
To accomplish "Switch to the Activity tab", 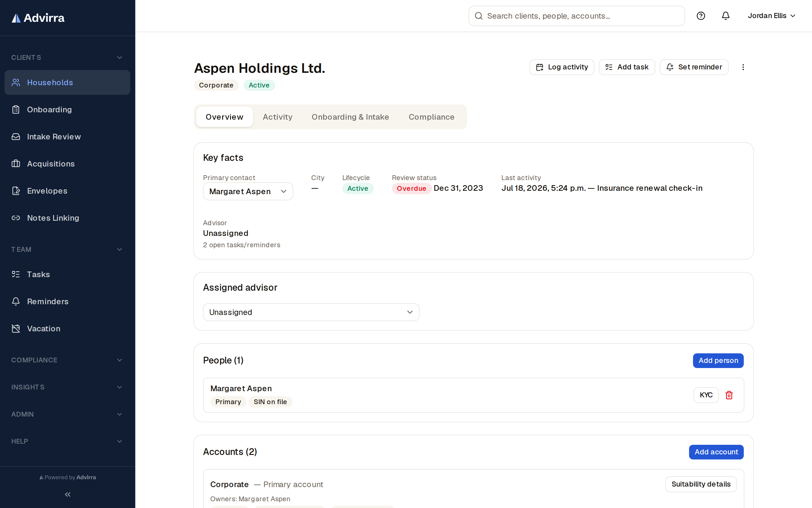I will coord(277,117).
